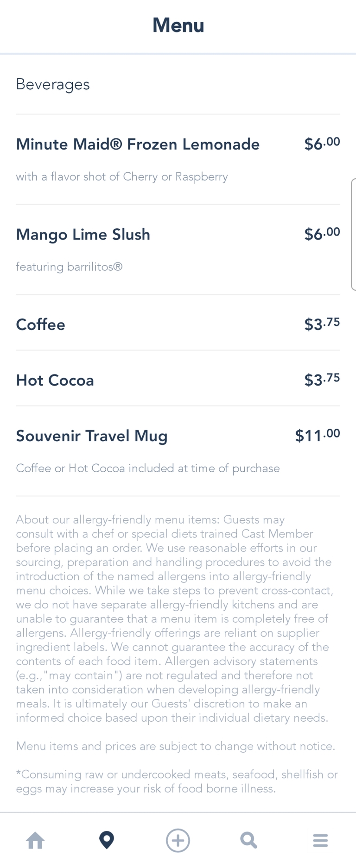Select the Souvenir Travel Mug item

92,436
